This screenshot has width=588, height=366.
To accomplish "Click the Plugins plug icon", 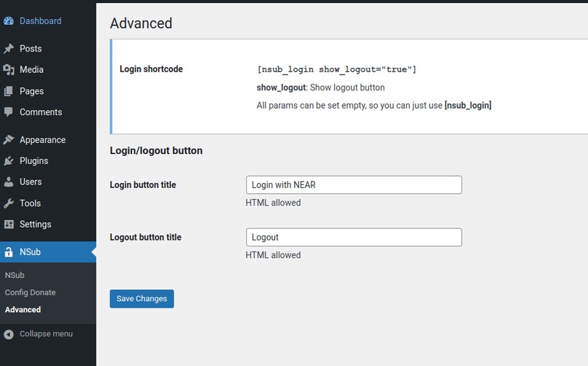I will click(x=9, y=160).
